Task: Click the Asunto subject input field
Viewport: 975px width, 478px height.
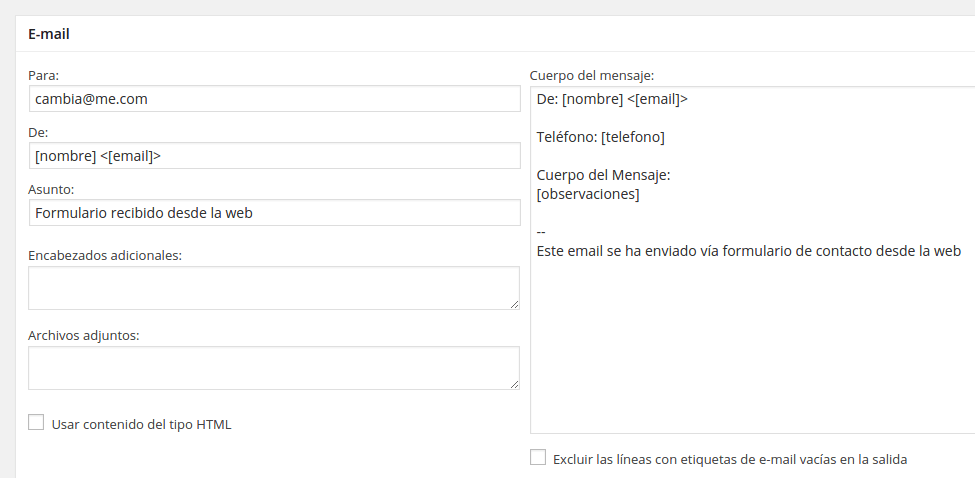Action: 274,213
